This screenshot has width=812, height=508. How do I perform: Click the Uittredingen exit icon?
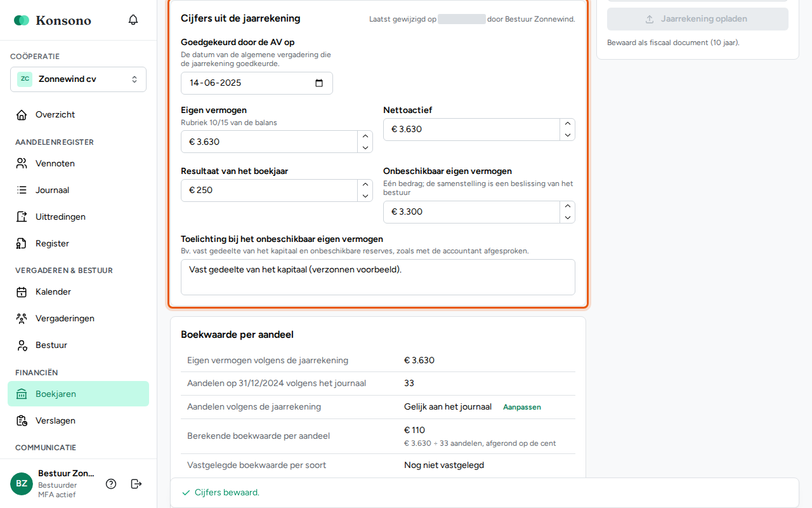click(22, 217)
